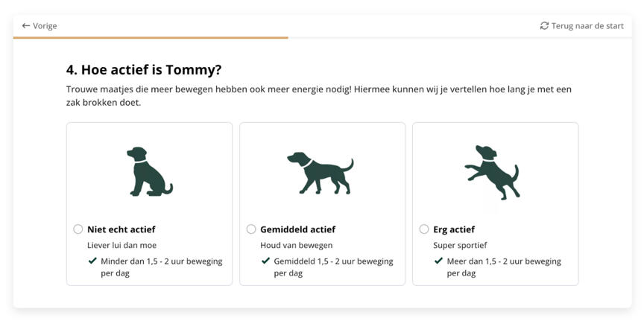Click checkmark next to Meer dan 1,5 - 2 uur
The width and height of the screenshot is (644, 321).
[x=438, y=261]
